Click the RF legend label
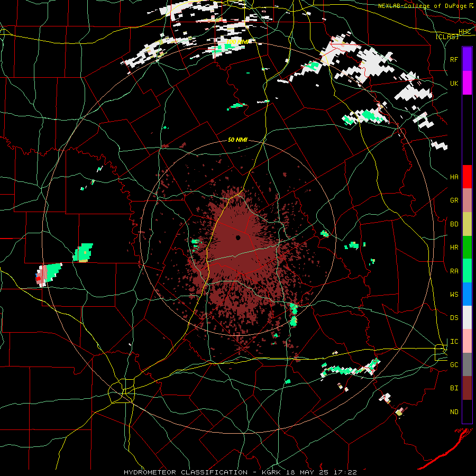Screen dimensions: 476x476 [454, 59]
